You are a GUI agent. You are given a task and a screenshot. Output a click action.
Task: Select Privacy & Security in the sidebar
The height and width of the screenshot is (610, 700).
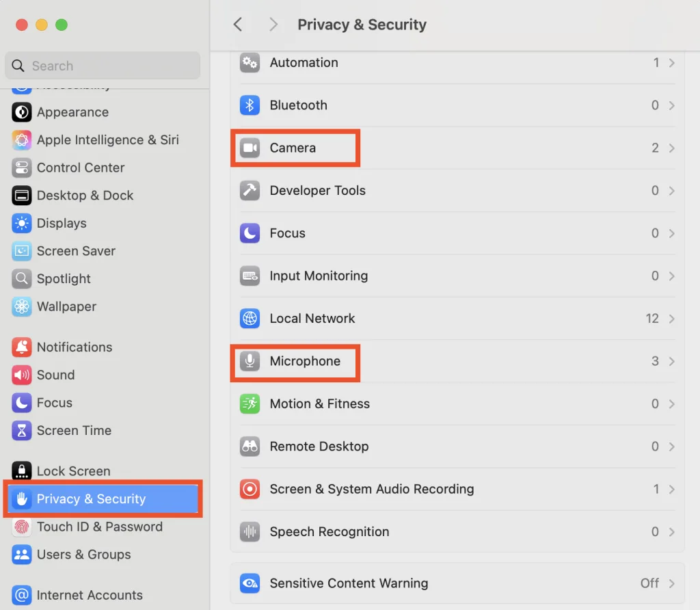click(x=103, y=499)
